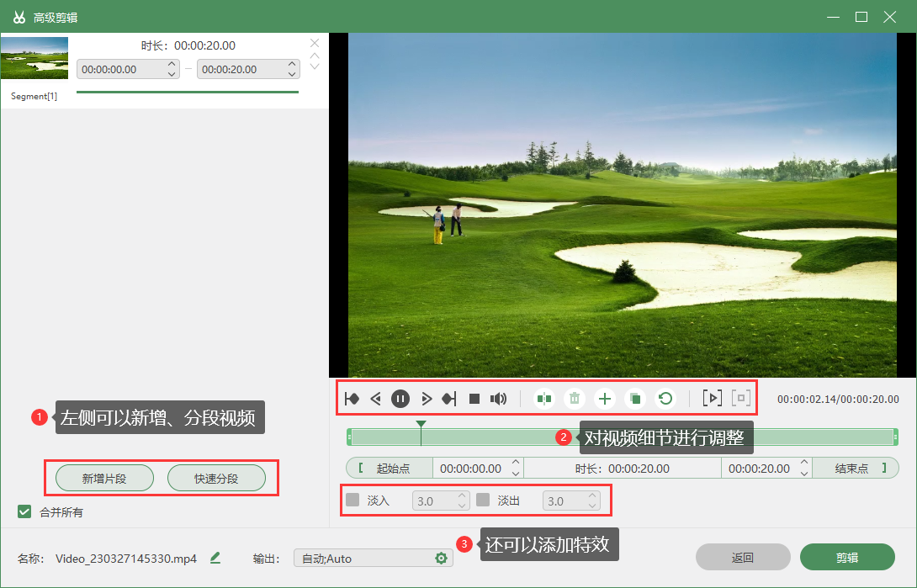Open output settings gear icon
This screenshot has height=588, width=917.
pos(442,559)
